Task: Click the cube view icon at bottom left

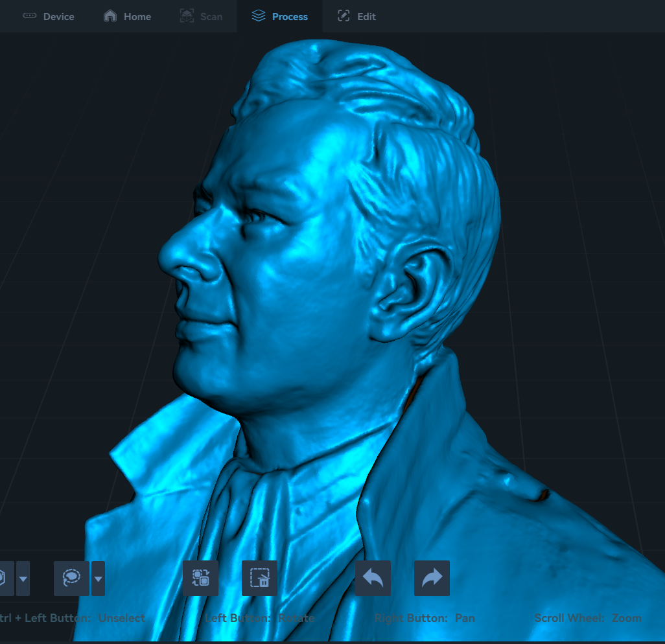Action: point(4,578)
